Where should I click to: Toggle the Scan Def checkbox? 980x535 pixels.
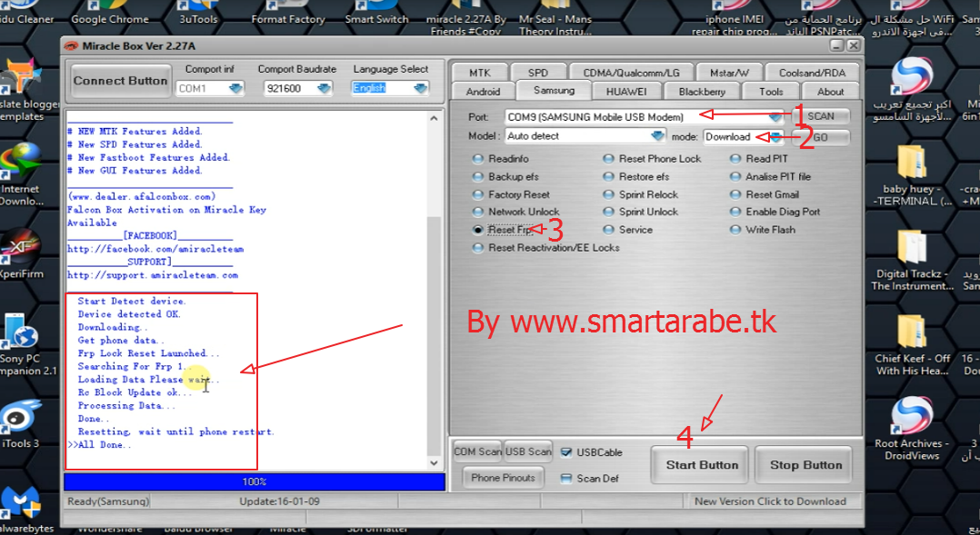click(x=566, y=479)
